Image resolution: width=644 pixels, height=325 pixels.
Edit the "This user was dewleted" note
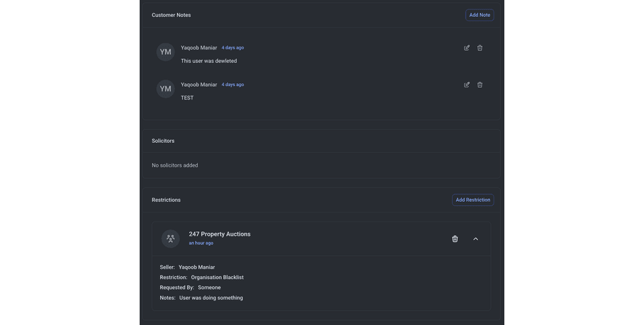click(x=466, y=48)
